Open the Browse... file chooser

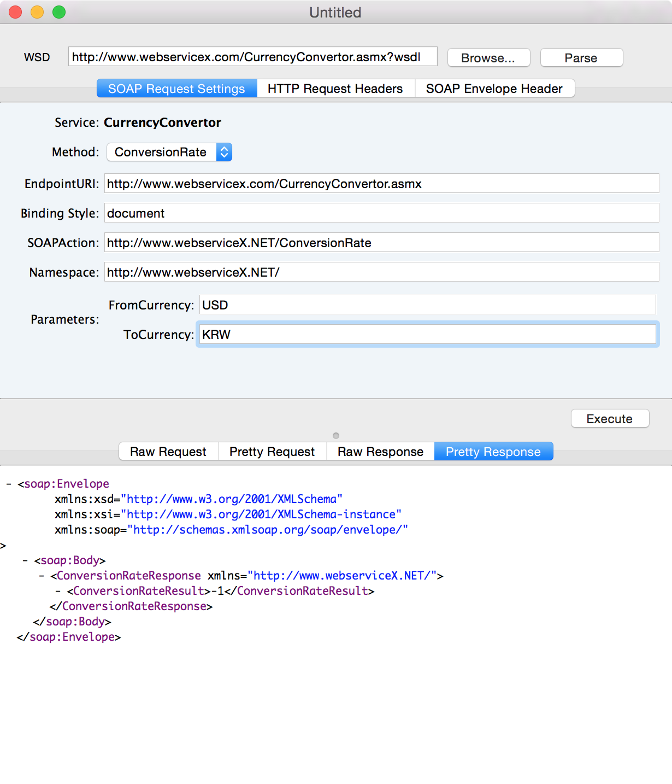(x=488, y=58)
